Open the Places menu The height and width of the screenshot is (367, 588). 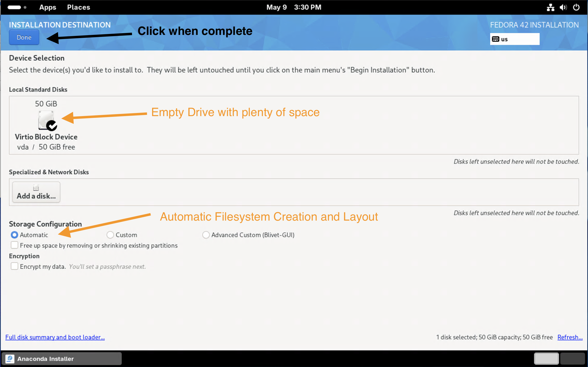pyautogui.click(x=78, y=7)
